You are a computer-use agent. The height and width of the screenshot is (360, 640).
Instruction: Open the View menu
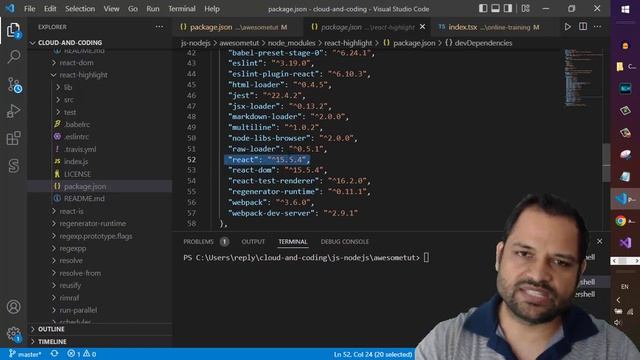click(x=111, y=9)
